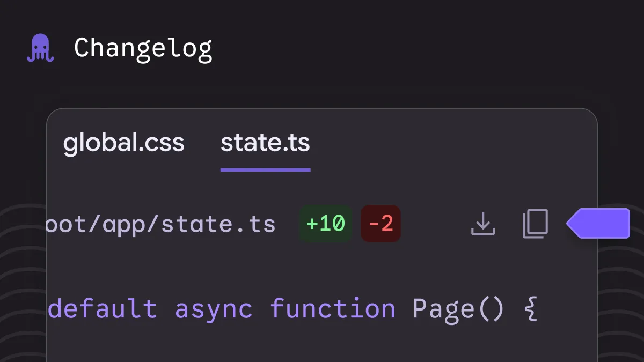The width and height of the screenshot is (644, 362).
Task: Click the "async" keyword in the code
Action: click(x=214, y=309)
